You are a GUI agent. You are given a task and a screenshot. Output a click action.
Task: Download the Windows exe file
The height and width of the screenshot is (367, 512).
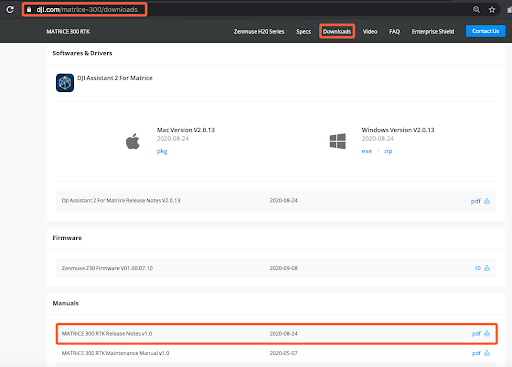click(x=367, y=151)
